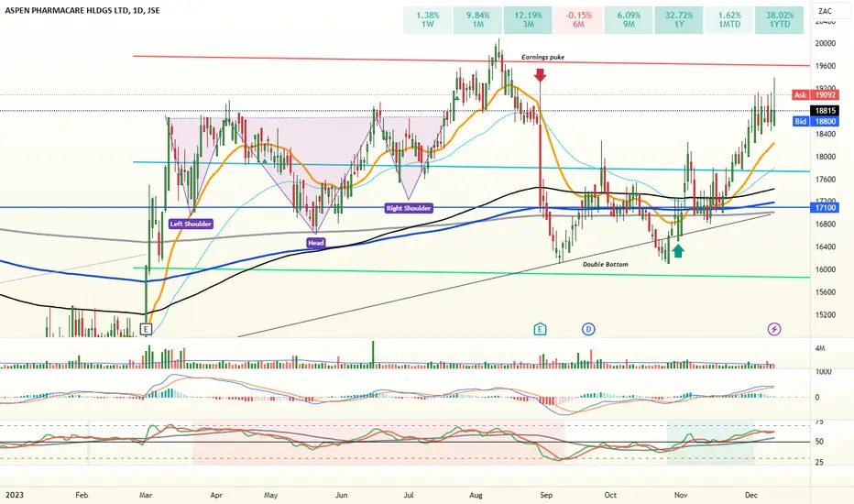Click the Feb label on time axis
This screenshot has height=504, width=854.
(82, 495)
